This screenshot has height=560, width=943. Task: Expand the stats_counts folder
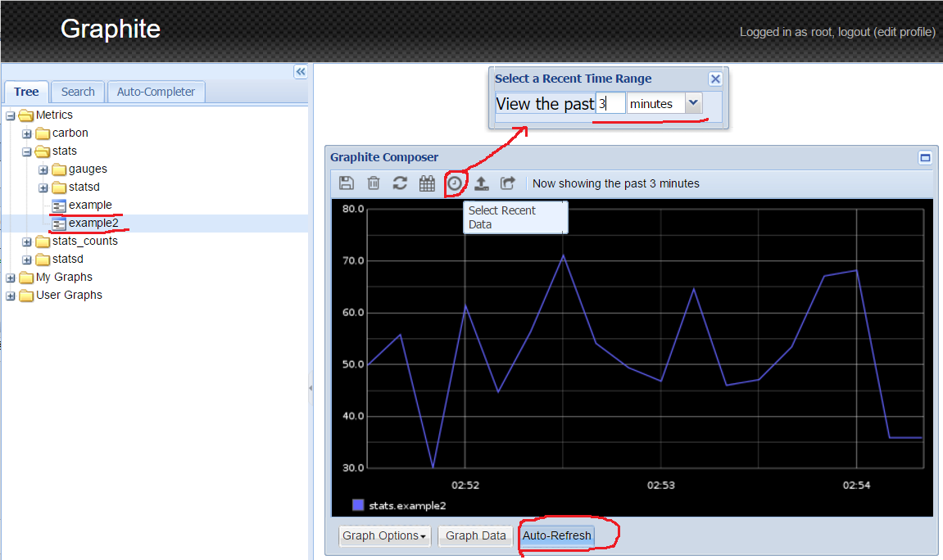(26, 242)
